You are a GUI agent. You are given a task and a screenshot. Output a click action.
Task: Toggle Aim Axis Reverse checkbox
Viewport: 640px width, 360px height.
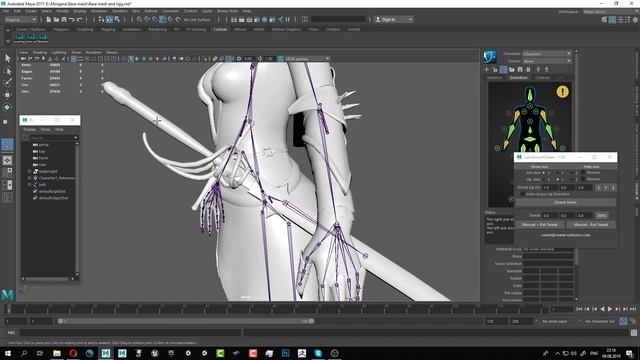[x=583, y=173]
